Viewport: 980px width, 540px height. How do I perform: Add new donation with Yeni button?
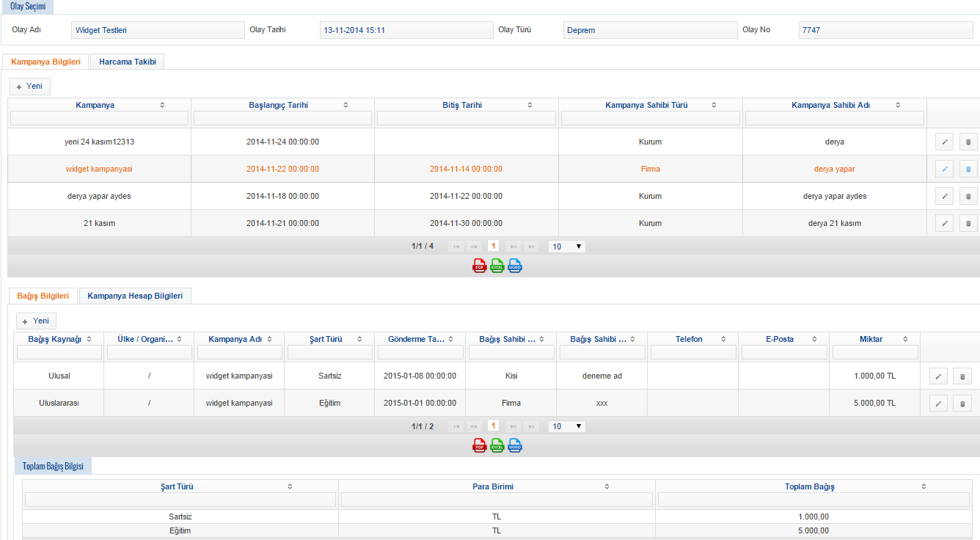[x=37, y=321]
